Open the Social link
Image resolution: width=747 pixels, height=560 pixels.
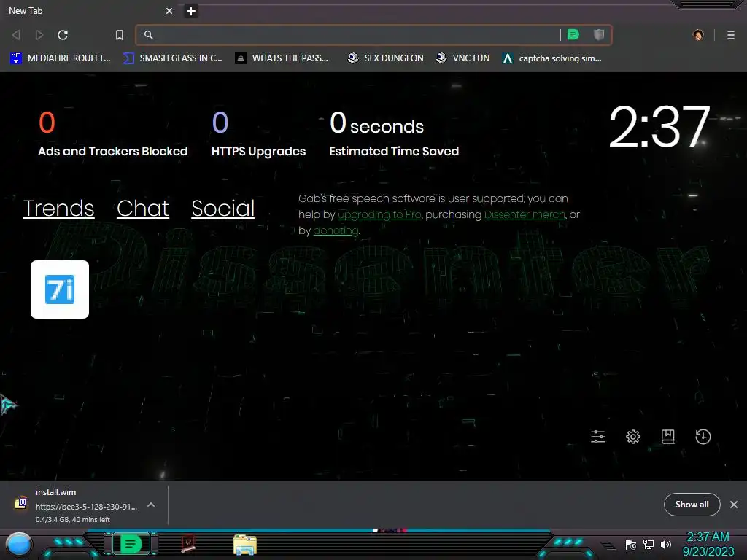pyautogui.click(x=223, y=208)
